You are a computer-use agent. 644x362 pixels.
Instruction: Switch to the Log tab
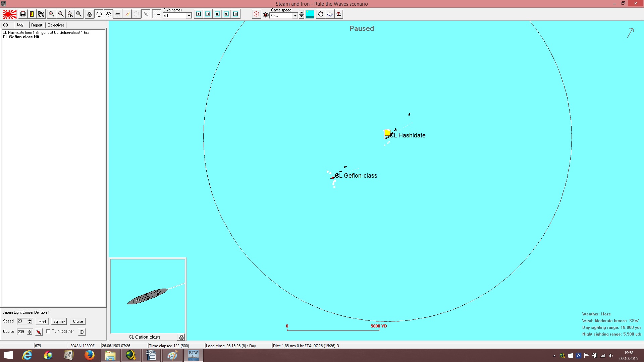point(20,25)
